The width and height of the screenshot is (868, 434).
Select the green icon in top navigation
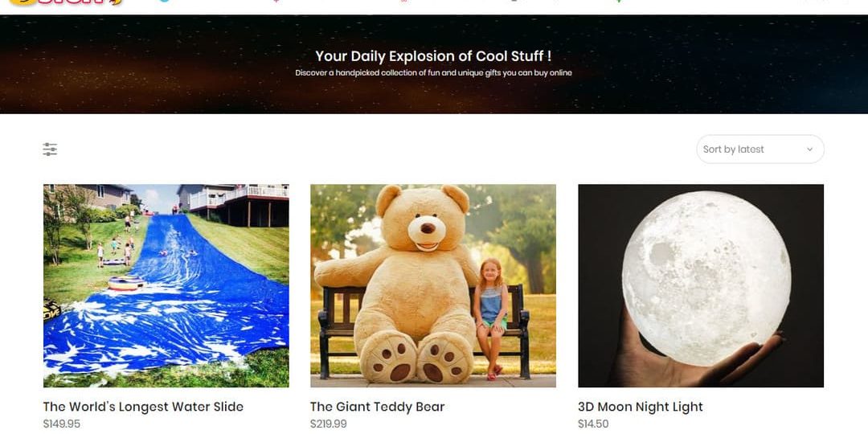point(619,1)
